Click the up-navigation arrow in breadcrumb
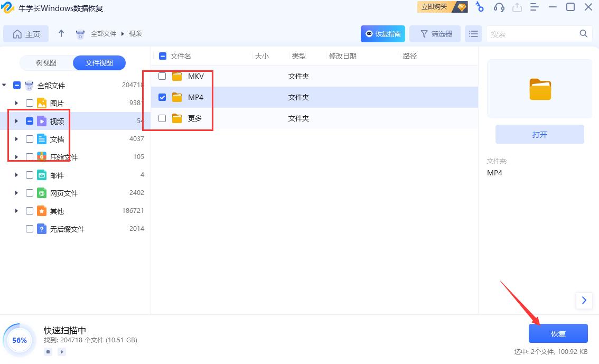The height and width of the screenshot is (364, 599). click(61, 33)
